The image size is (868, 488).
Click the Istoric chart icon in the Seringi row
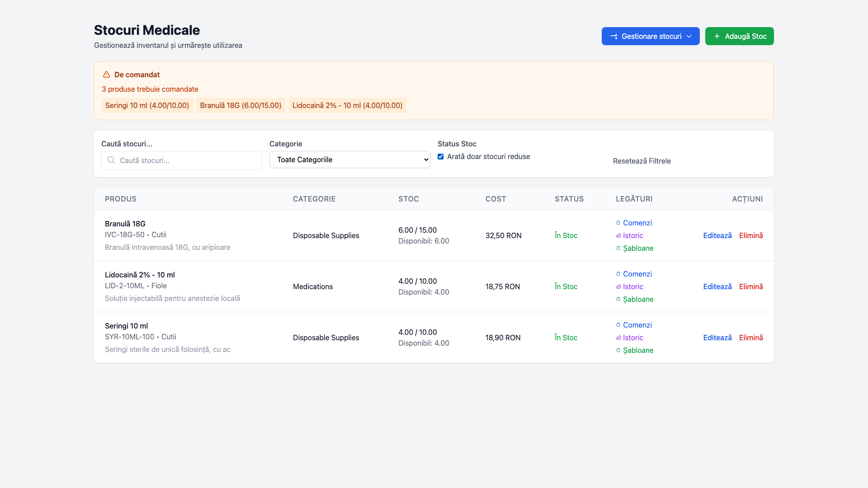click(618, 338)
